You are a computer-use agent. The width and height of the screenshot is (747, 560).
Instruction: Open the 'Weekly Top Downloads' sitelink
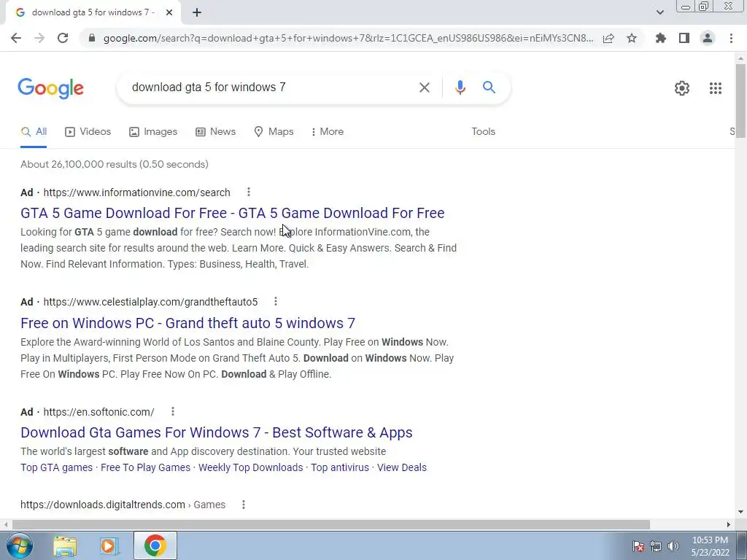tap(251, 467)
